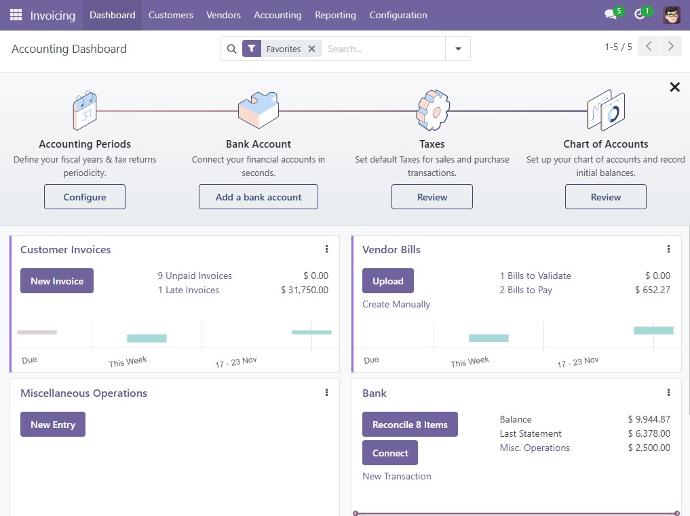This screenshot has height=516, width=690.
Task: Open the activities clock icon
Action: coord(640,15)
